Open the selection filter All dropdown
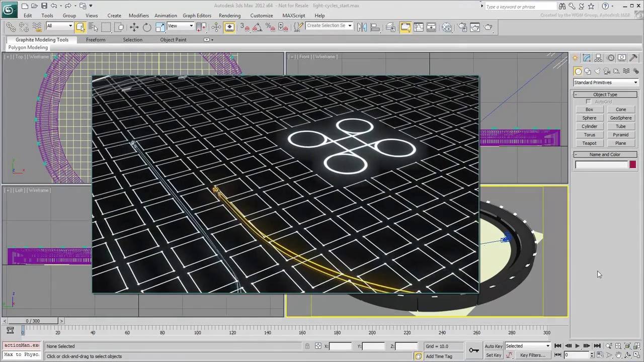Image resolution: width=644 pixels, height=362 pixels. [59, 26]
